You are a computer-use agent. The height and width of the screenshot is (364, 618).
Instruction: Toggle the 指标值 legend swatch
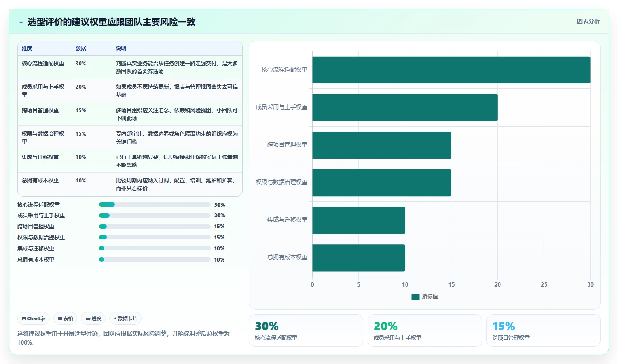tap(415, 297)
